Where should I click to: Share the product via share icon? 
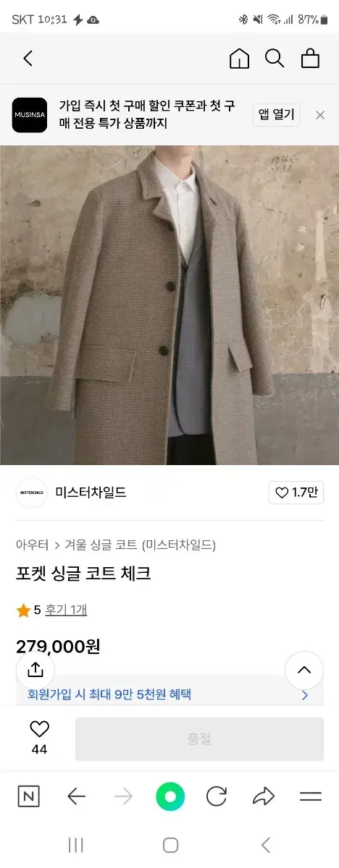35,670
